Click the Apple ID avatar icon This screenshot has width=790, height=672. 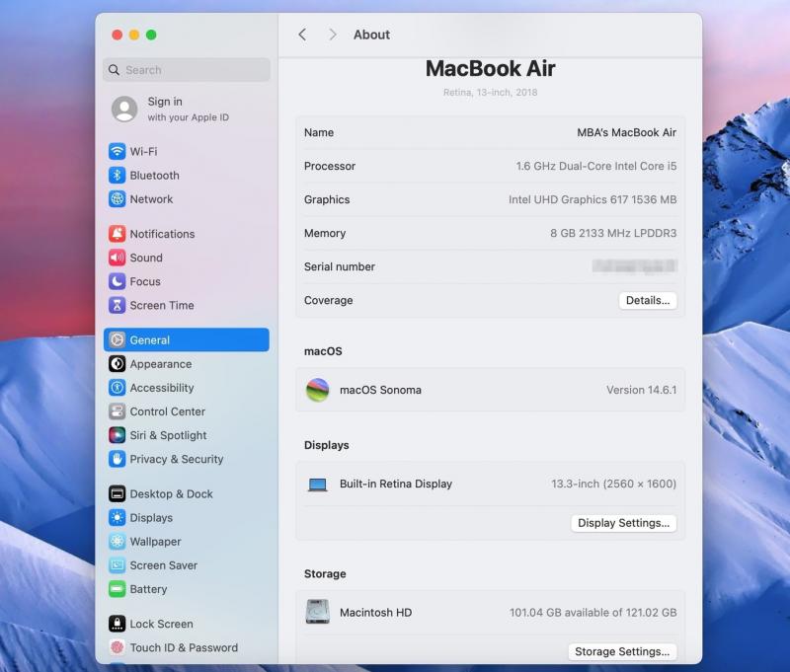click(x=124, y=109)
